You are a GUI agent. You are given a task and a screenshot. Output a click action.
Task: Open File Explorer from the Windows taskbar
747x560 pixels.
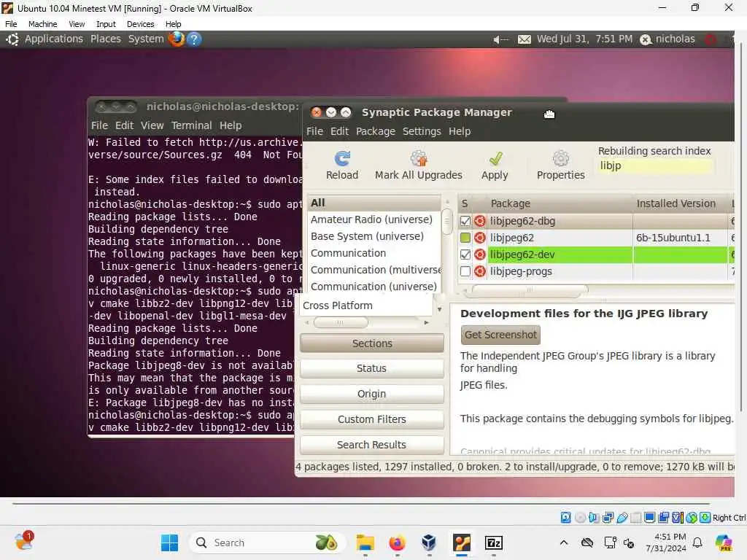365,542
